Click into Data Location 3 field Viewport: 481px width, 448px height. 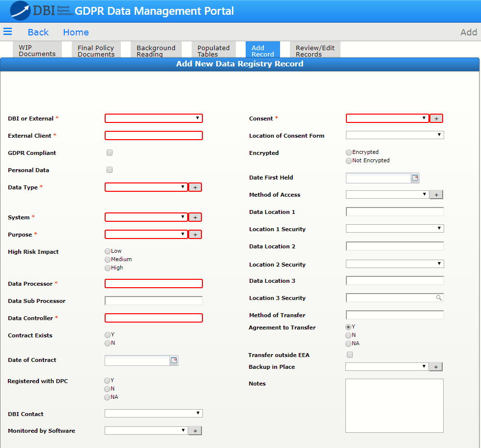[x=395, y=280]
